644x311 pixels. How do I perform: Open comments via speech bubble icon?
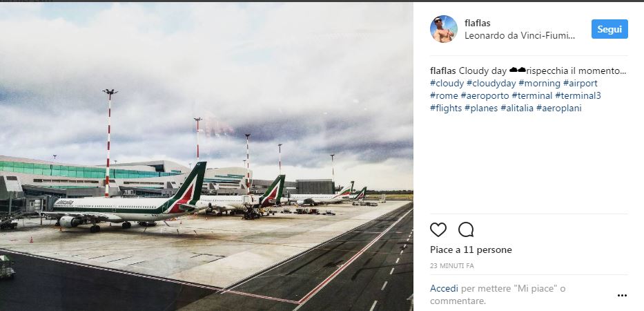(x=466, y=229)
